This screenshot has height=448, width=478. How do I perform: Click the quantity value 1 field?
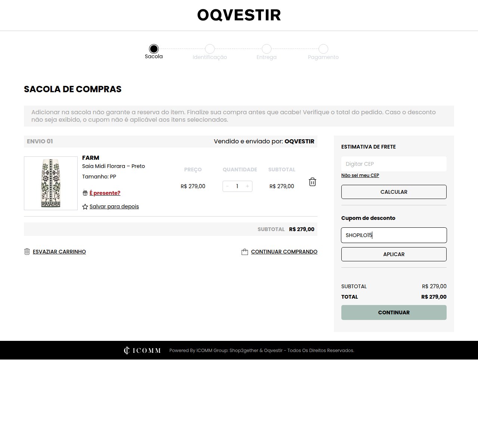pos(237,186)
